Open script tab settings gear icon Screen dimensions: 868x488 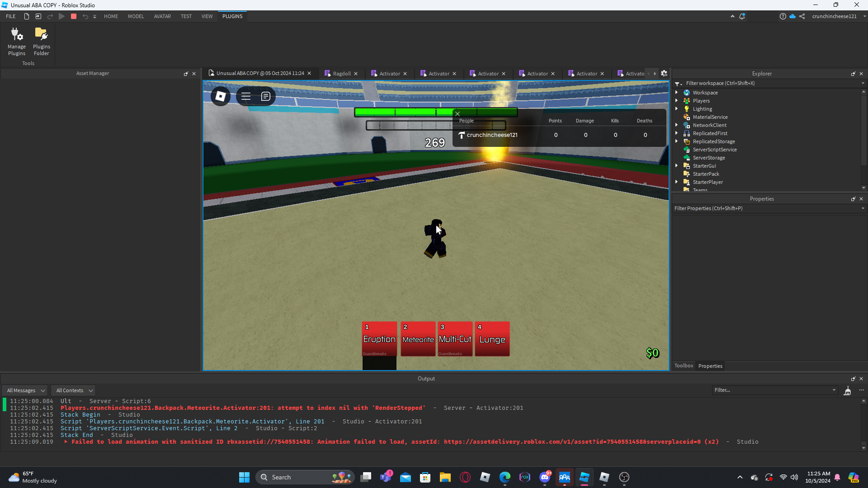coord(664,74)
